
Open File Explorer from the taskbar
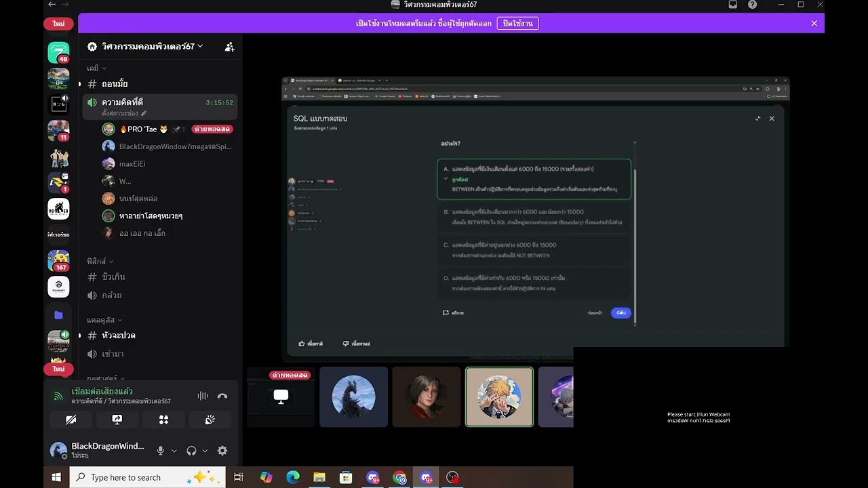point(319,477)
